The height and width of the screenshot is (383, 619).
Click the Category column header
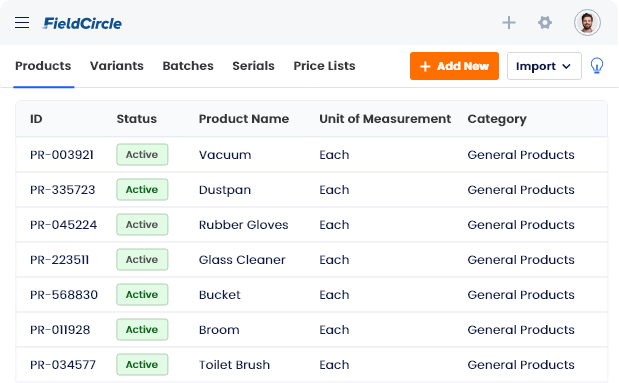(x=497, y=119)
